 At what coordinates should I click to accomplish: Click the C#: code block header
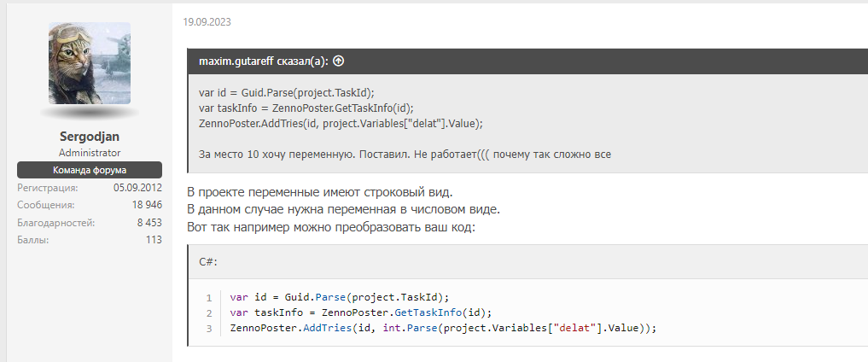pyautogui.click(x=208, y=262)
